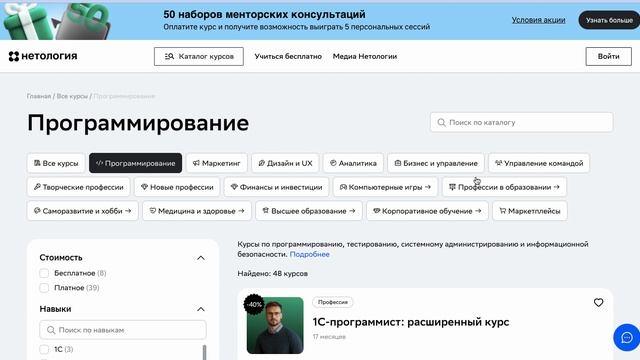Select the Программирование category chip

135,163
